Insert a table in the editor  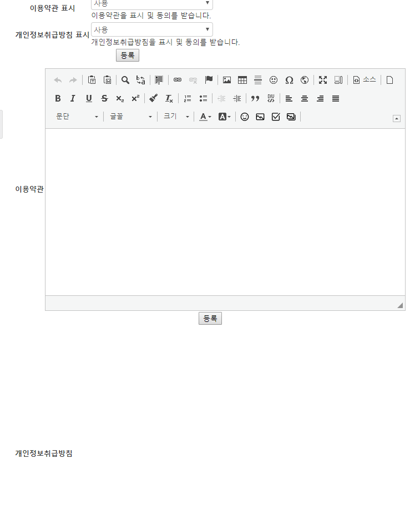click(242, 80)
